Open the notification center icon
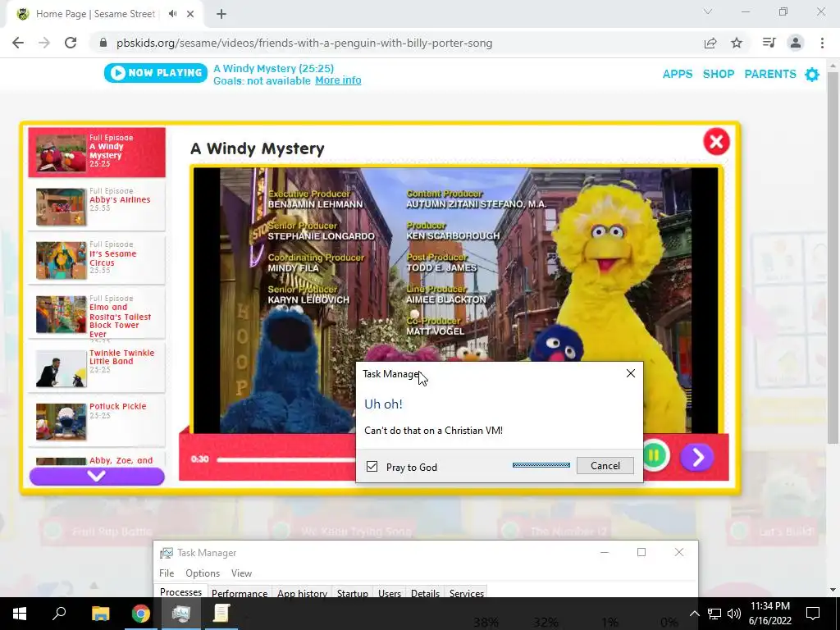This screenshot has width=840, height=630. 813,614
